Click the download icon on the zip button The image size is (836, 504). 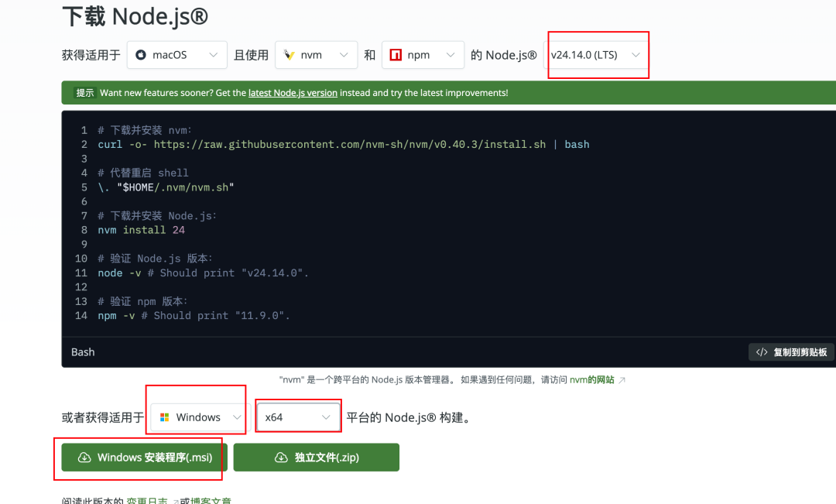281,458
